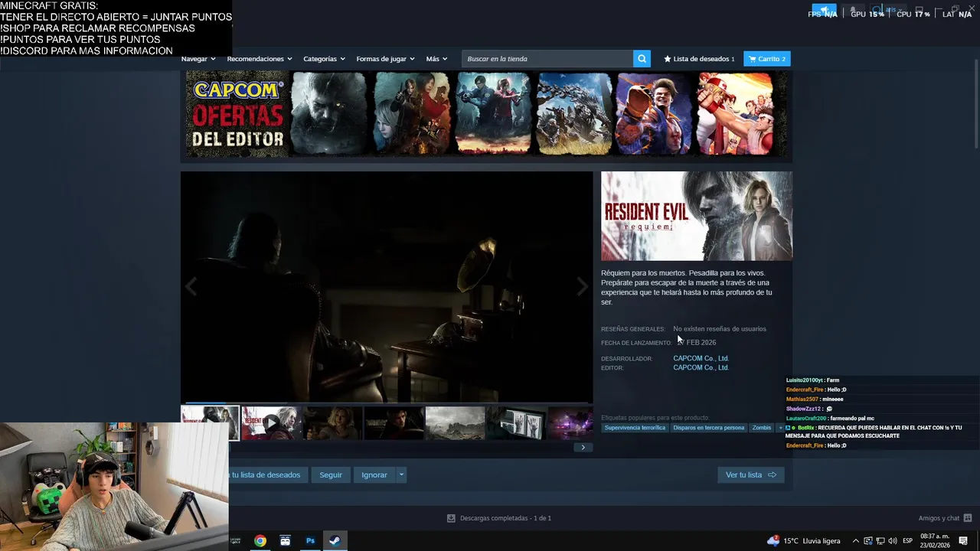980x551 pixels.
Task: Expand the Categorías menu
Action: click(324, 59)
